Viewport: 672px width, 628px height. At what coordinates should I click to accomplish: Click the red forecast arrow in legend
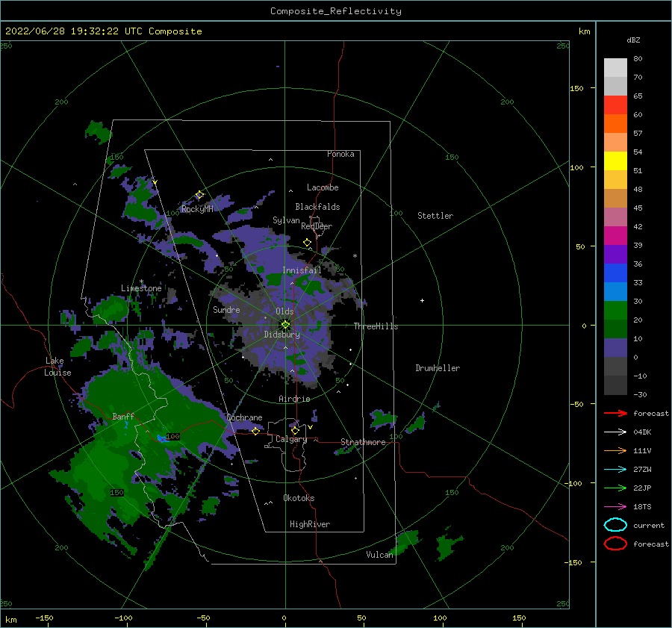click(615, 413)
